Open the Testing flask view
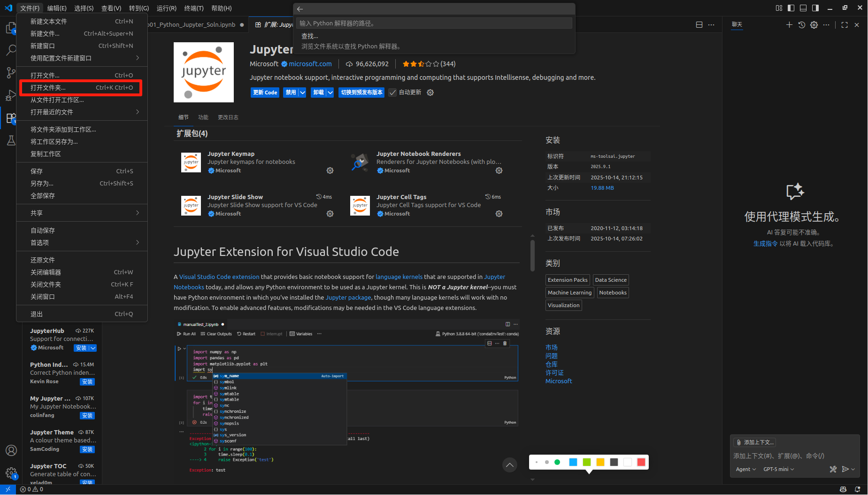Image resolution: width=868 pixels, height=495 pixels. [10, 140]
